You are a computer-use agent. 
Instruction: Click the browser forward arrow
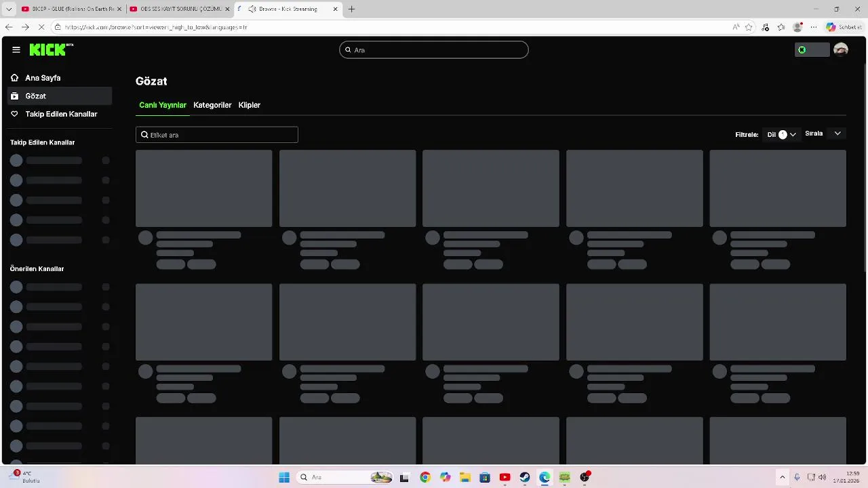pyautogui.click(x=25, y=27)
